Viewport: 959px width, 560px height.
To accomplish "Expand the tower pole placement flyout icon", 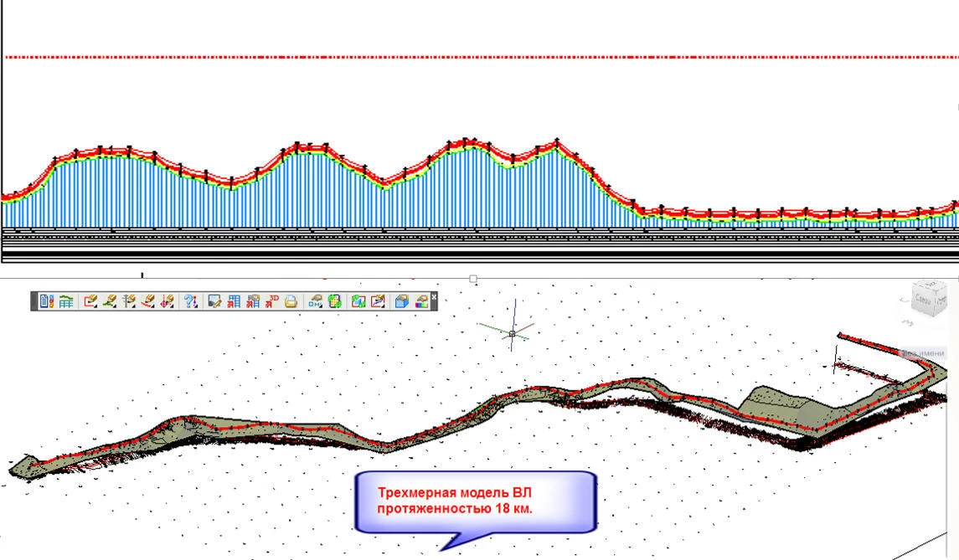I will point(129,301).
